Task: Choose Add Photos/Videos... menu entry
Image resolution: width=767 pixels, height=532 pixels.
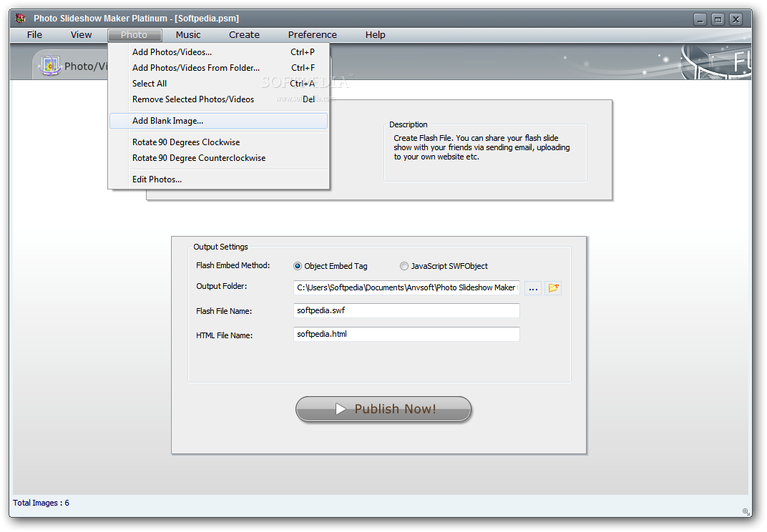Action: point(219,51)
